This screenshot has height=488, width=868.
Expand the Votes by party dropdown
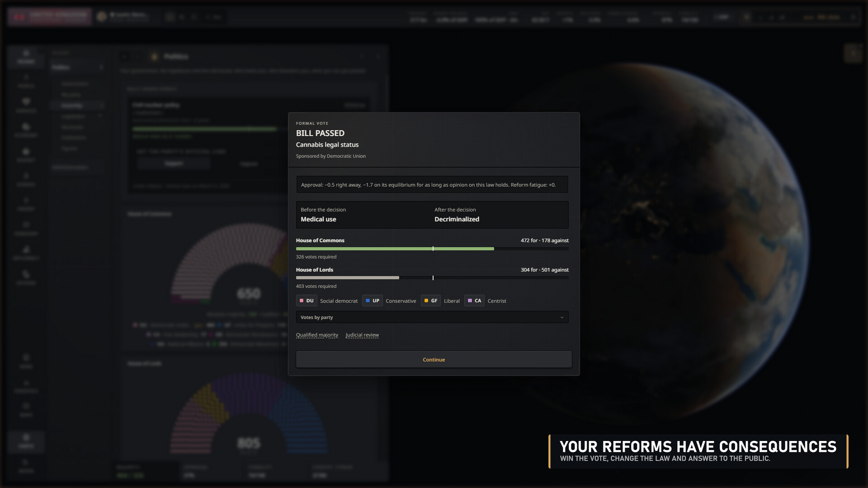[432, 317]
